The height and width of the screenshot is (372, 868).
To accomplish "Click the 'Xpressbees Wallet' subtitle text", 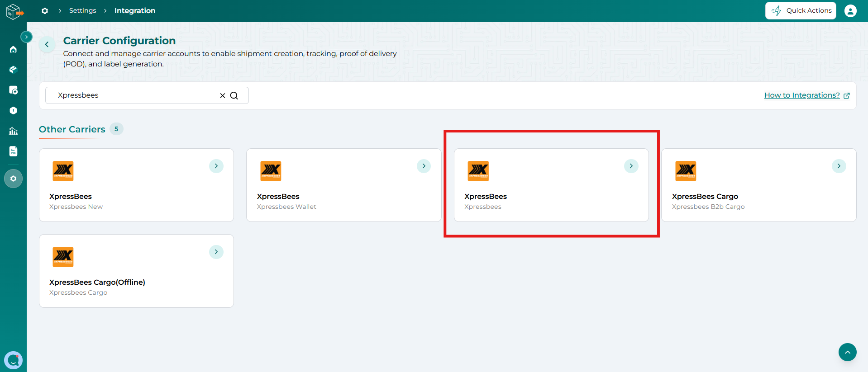I will tap(286, 207).
